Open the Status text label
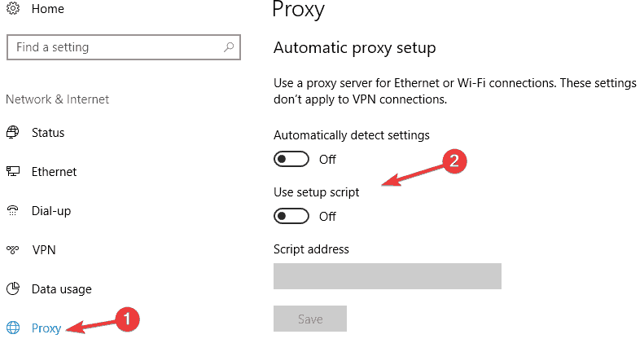The height and width of the screenshot is (352, 644). pos(48,133)
